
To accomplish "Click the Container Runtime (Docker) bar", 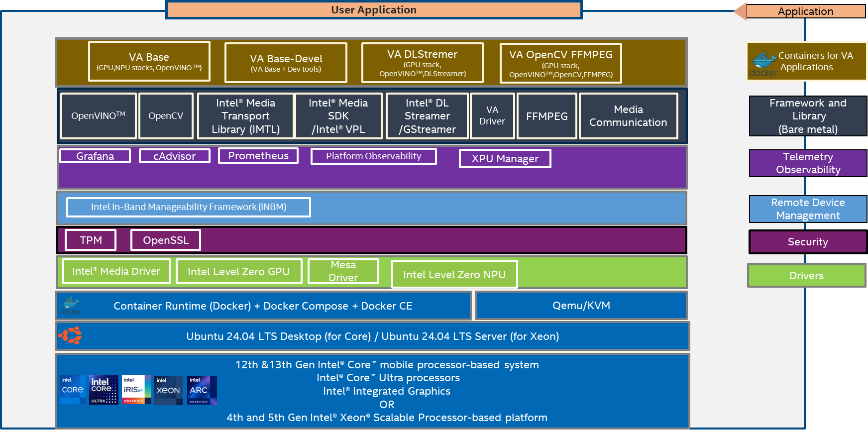I will coord(263,306).
